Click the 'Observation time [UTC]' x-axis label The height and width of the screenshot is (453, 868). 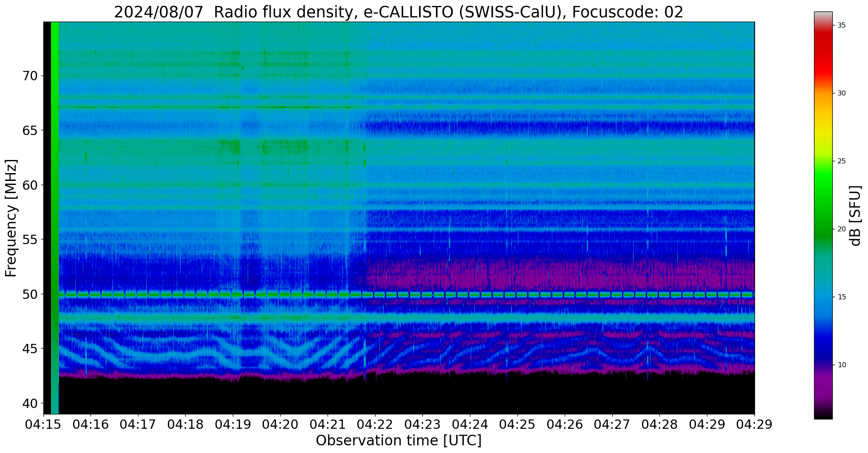tap(399, 441)
